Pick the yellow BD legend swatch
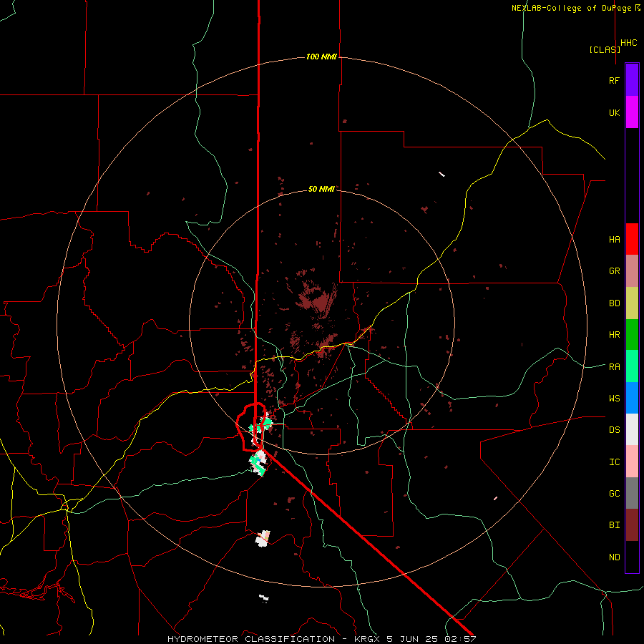The width and height of the screenshot is (644, 644). [632, 303]
